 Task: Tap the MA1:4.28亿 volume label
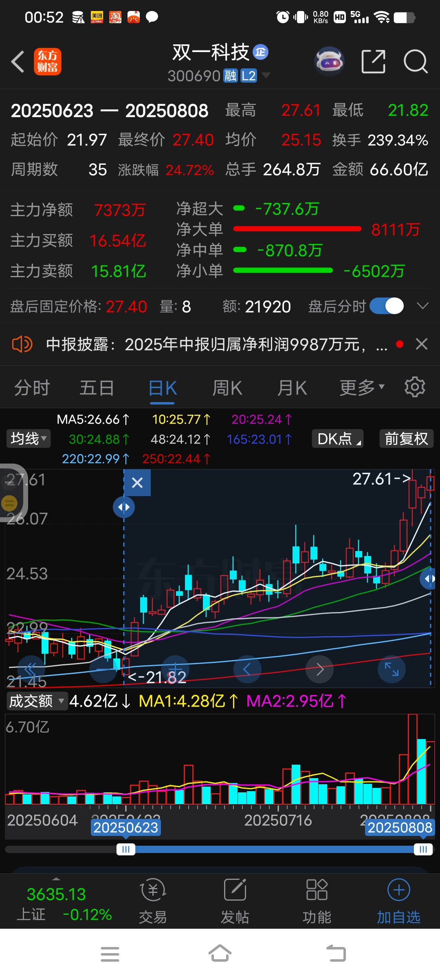[x=189, y=701]
